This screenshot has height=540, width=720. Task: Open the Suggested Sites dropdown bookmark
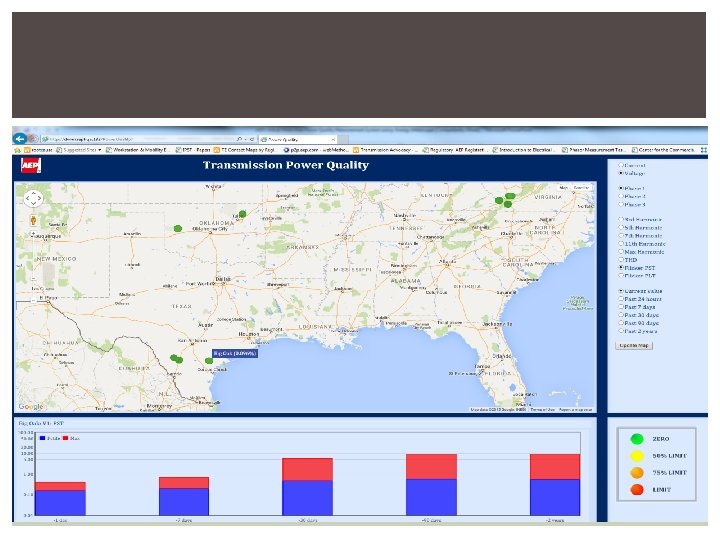[x=79, y=150]
